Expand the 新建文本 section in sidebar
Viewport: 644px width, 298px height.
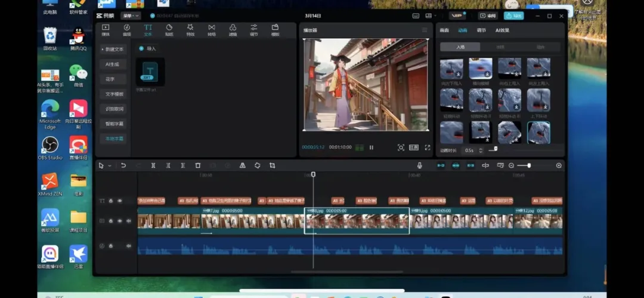click(x=113, y=49)
